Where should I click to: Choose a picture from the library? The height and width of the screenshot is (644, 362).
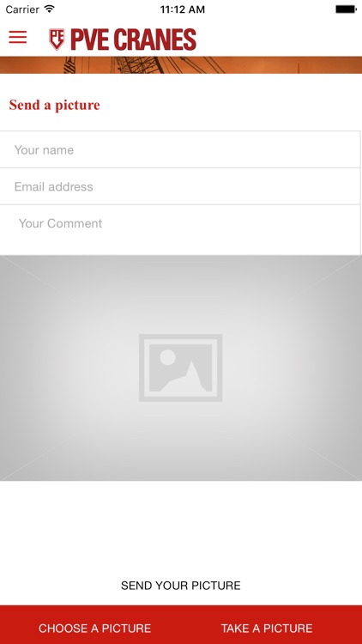click(x=95, y=628)
